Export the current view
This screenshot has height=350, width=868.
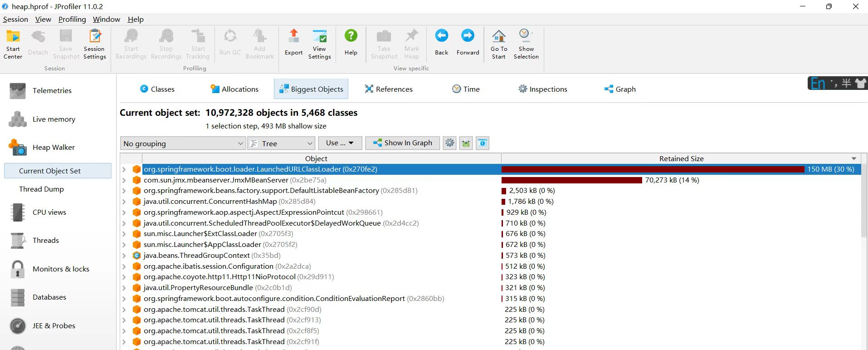pos(294,44)
